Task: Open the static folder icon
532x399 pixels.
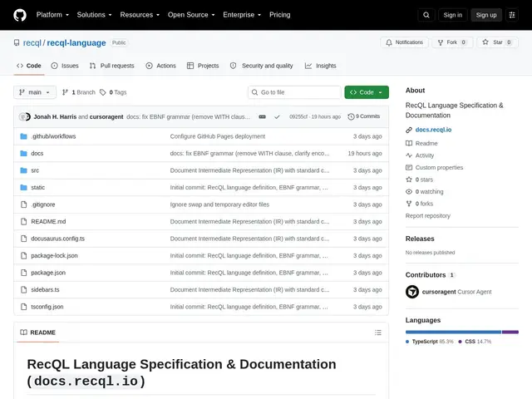Action: click(23, 187)
